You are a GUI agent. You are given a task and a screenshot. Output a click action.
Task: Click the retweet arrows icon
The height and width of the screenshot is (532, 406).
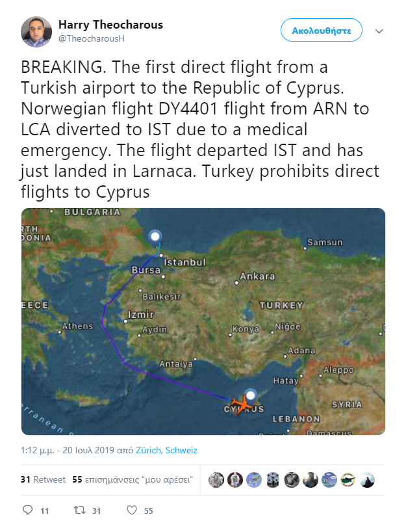click(x=79, y=511)
